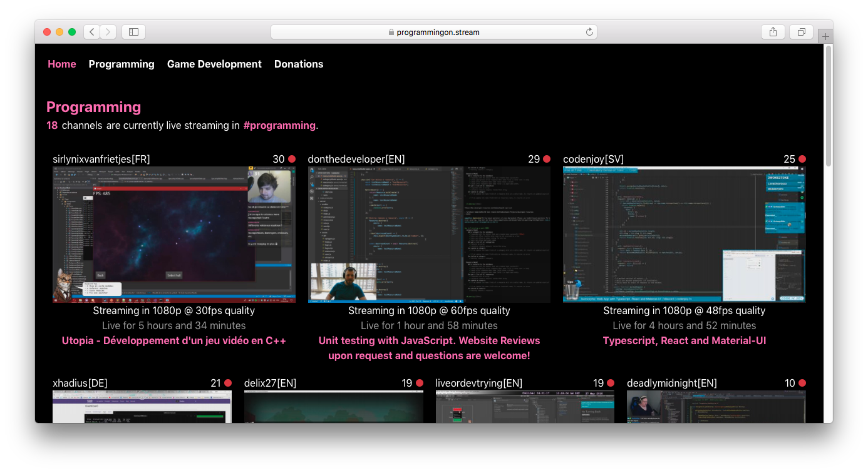This screenshot has height=473, width=868.
Task: Click text Streaming in 1080p @ 48fps quality
Action: [685, 310]
